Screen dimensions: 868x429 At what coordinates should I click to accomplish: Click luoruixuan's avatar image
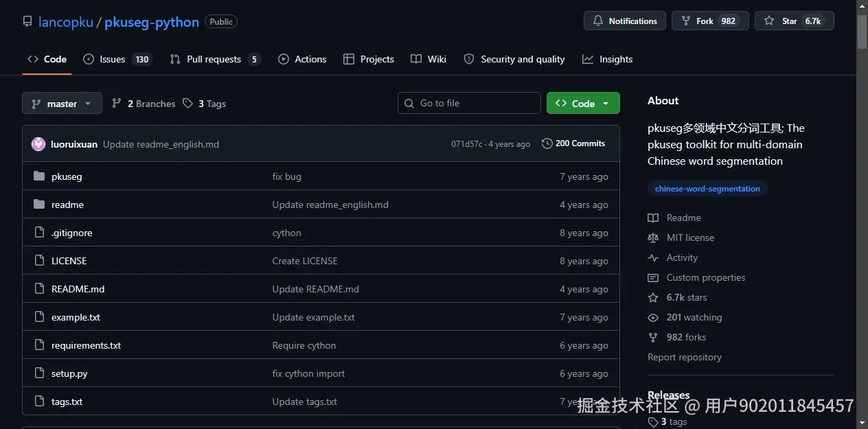(38, 144)
